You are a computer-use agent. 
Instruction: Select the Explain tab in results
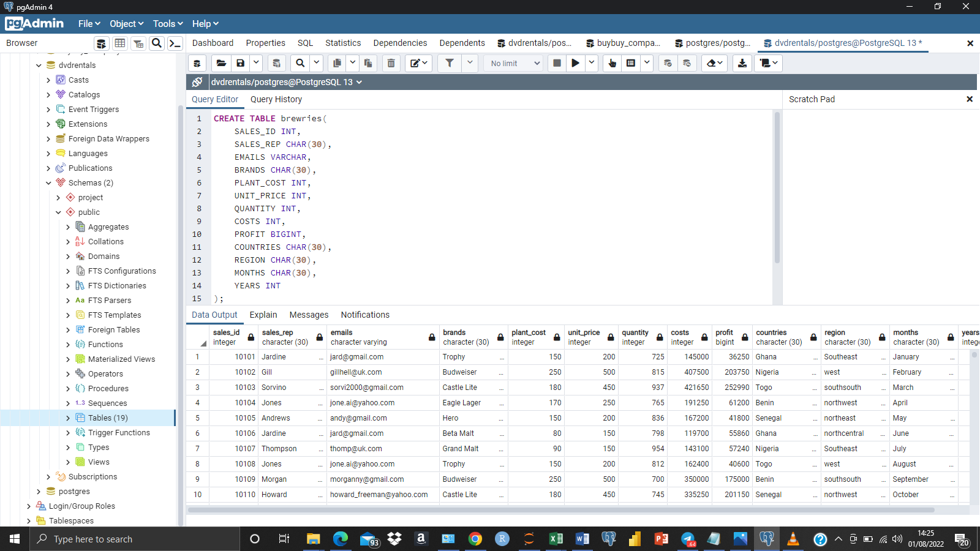(263, 315)
